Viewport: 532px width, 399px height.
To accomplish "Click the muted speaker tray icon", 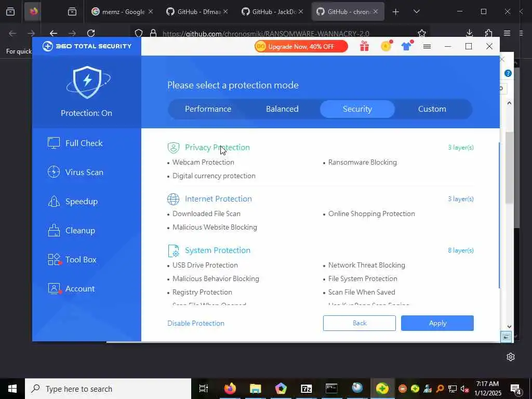I will coord(464,389).
